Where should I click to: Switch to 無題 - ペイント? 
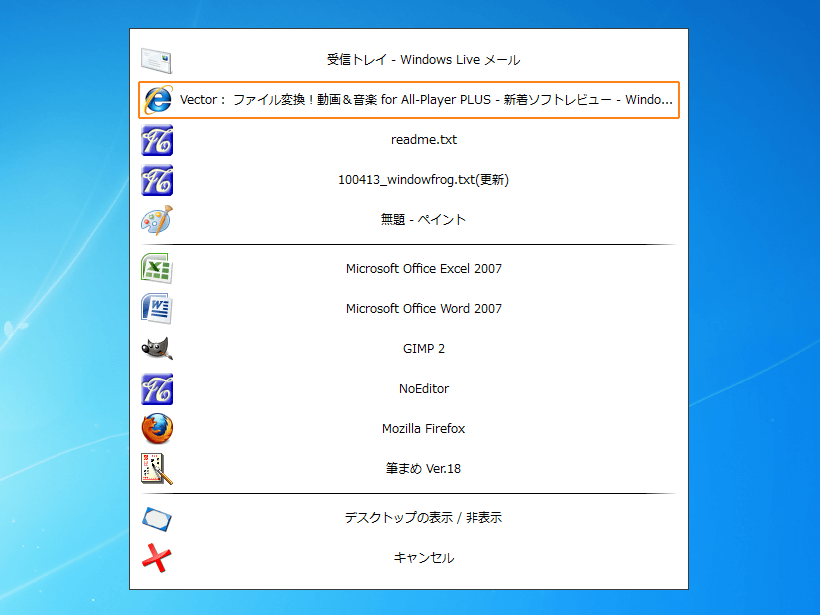tap(409, 220)
